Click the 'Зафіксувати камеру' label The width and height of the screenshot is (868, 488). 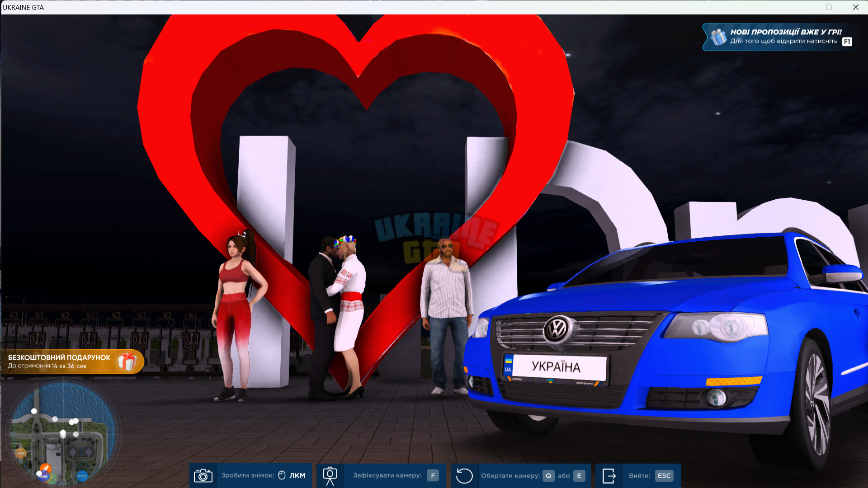[x=387, y=475]
